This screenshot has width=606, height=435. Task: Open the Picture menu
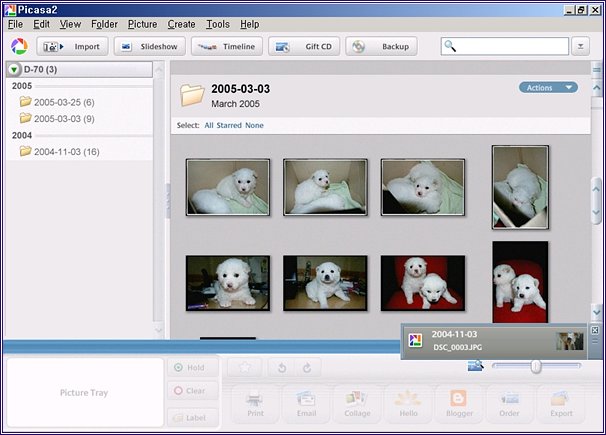coord(142,24)
